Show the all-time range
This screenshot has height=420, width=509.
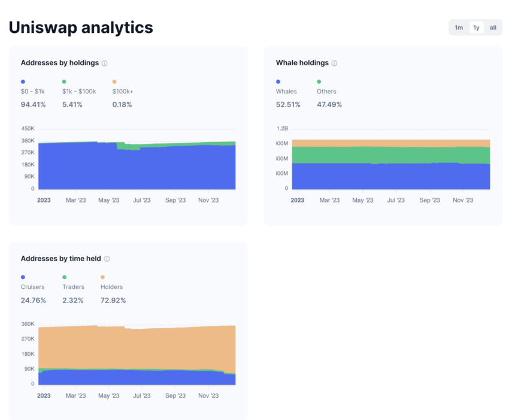493,28
